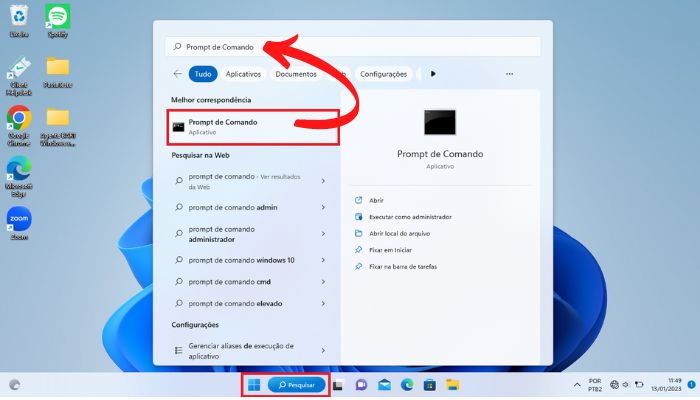Open Microsoft Edge from the taskbar
Viewport: 700px width, 400px height.
click(x=407, y=385)
